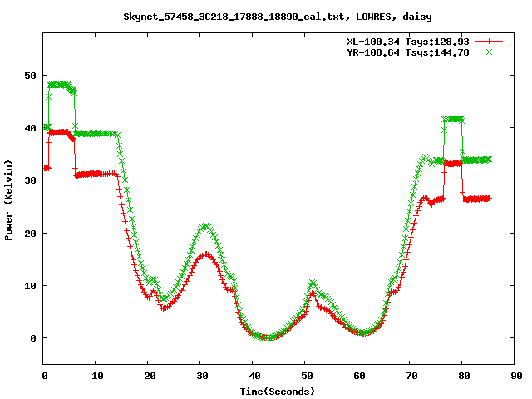Screen dimensions: 532x399
Task: Click the y-axis tick label 30
Action: click(30, 180)
